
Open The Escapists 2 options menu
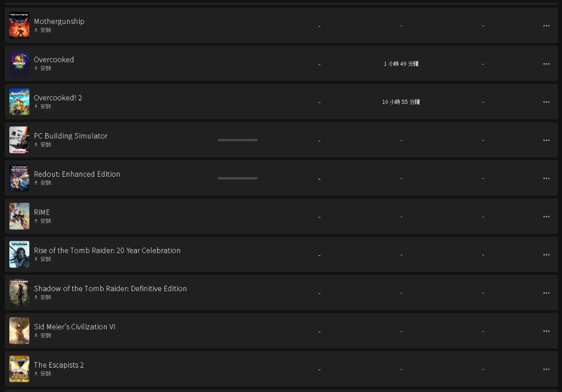[x=546, y=369]
